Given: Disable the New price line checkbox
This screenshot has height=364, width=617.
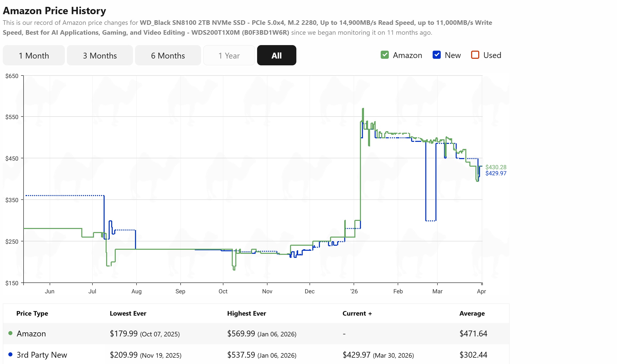Looking at the screenshot, I should click(x=437, y=55).
